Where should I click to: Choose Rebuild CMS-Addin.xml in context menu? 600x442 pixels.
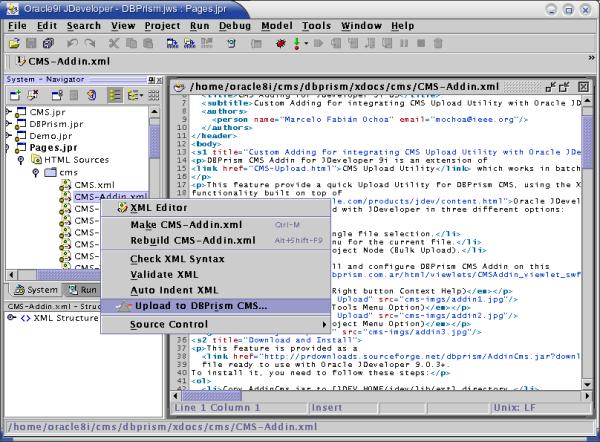click(215, 240)
